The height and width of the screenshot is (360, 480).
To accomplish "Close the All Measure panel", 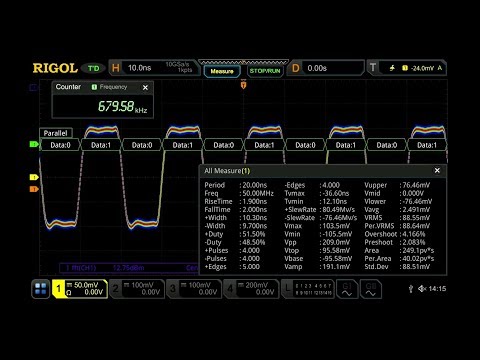I will [437, 171].
